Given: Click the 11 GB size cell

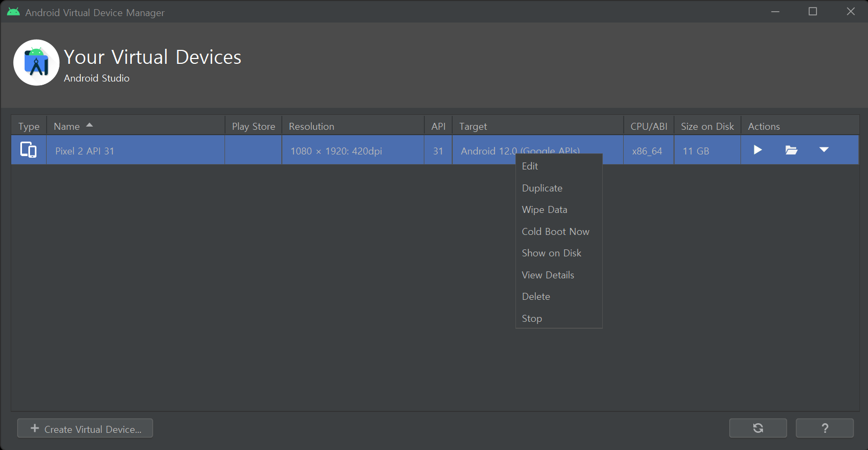Looking at the screenshot, I should 707,151.
